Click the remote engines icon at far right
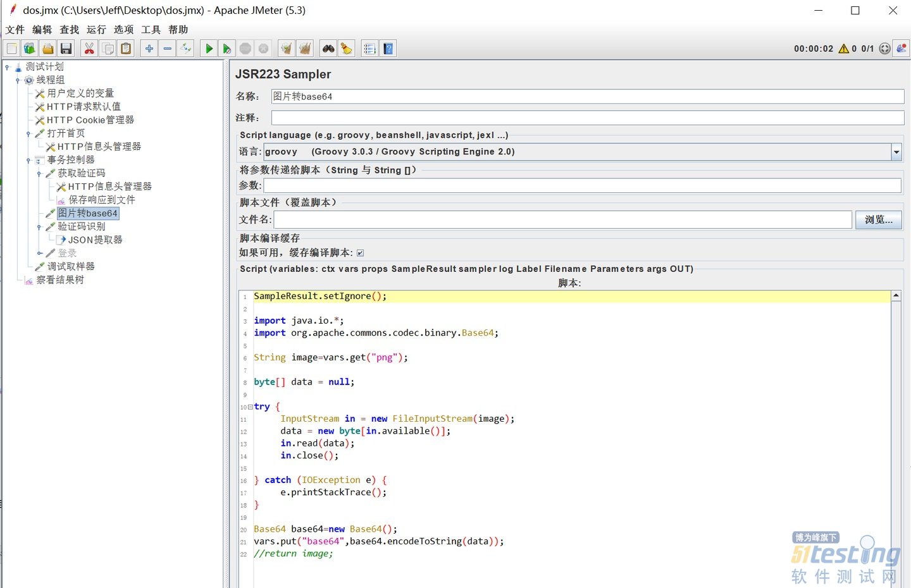911x588 pixels. [902, 49]
